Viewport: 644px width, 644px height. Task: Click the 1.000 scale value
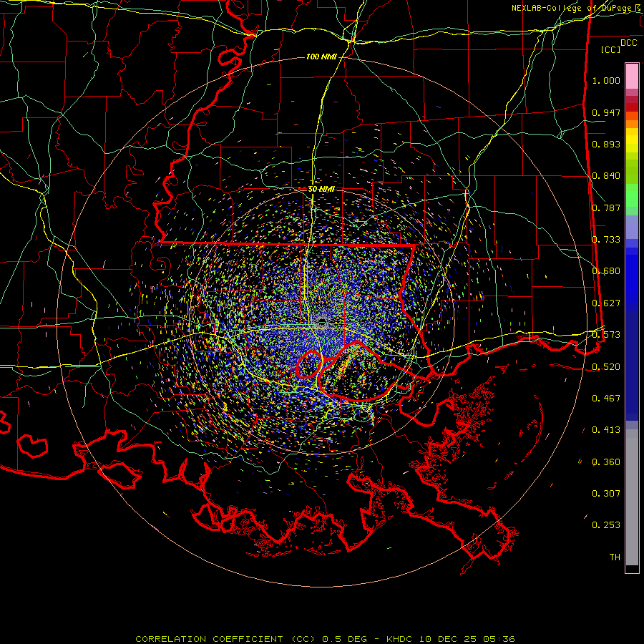[606, 80]
